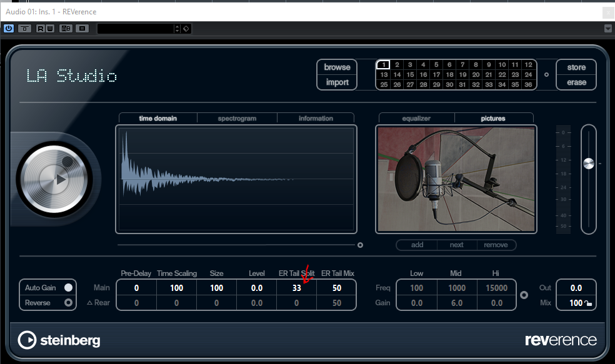
Task: Open plug-in functions dropdown arrow at top right
Action: point(608,29)
